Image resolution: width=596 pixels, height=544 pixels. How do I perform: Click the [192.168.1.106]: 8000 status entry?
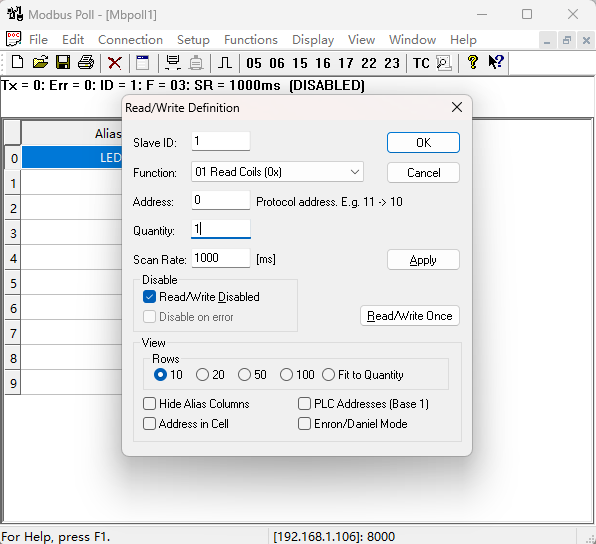pyautogui.click(x=334, y=536)
